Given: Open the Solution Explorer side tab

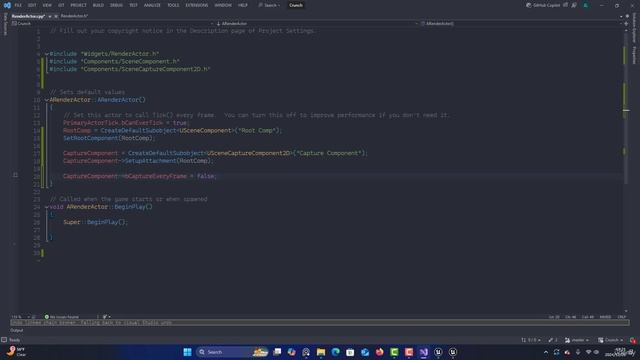Looking at the screenshot, I should coord(634,27).
